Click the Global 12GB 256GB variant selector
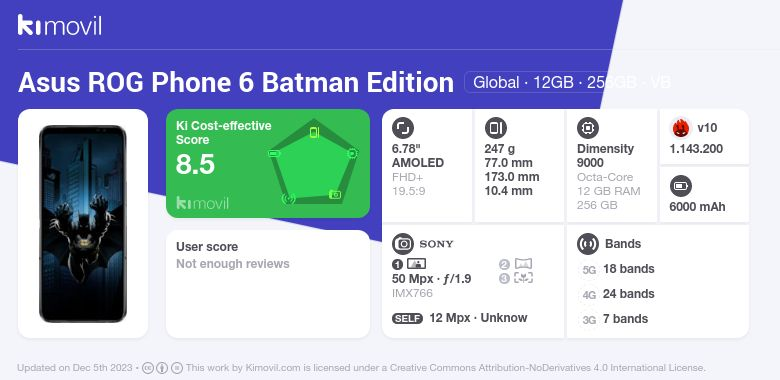This screenshot has height=380, width=780. pyautogui.click(x=569, y=82)
